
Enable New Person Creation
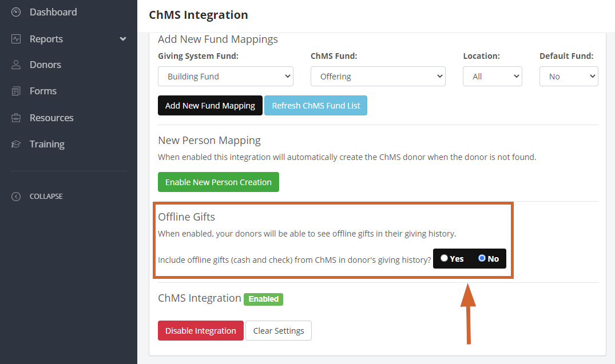click(x=218, y=182)
